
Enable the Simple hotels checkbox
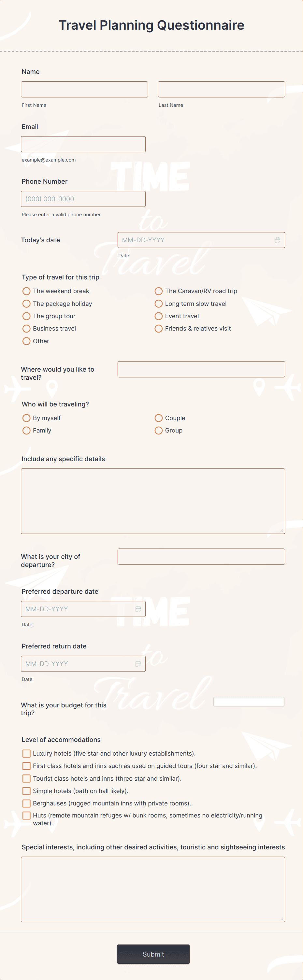coord(26,791)
